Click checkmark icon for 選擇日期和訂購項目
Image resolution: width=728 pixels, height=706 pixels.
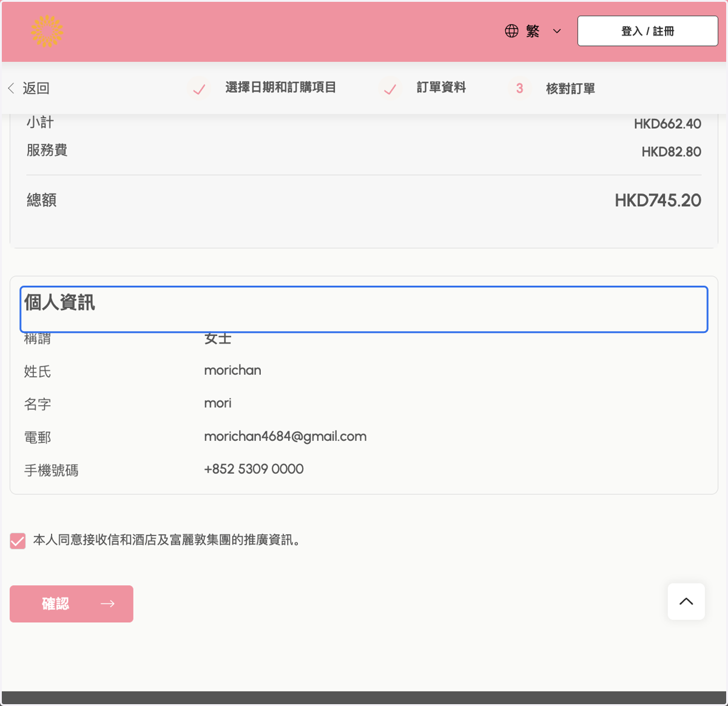[x=199, y=89]
